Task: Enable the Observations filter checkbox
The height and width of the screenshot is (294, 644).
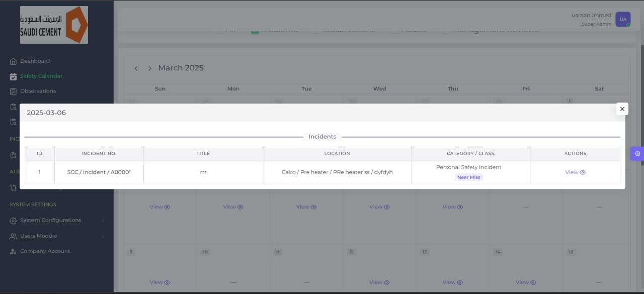Action: click(317, 30)
